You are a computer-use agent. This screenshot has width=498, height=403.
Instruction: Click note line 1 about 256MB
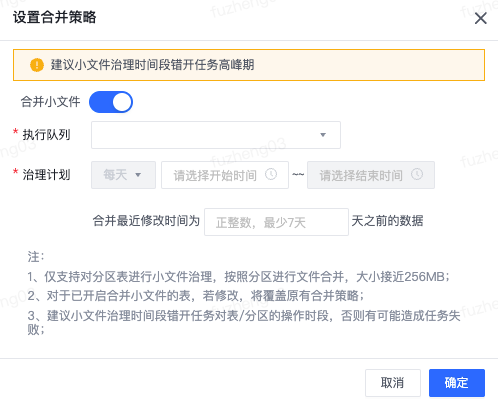[238, 276]
